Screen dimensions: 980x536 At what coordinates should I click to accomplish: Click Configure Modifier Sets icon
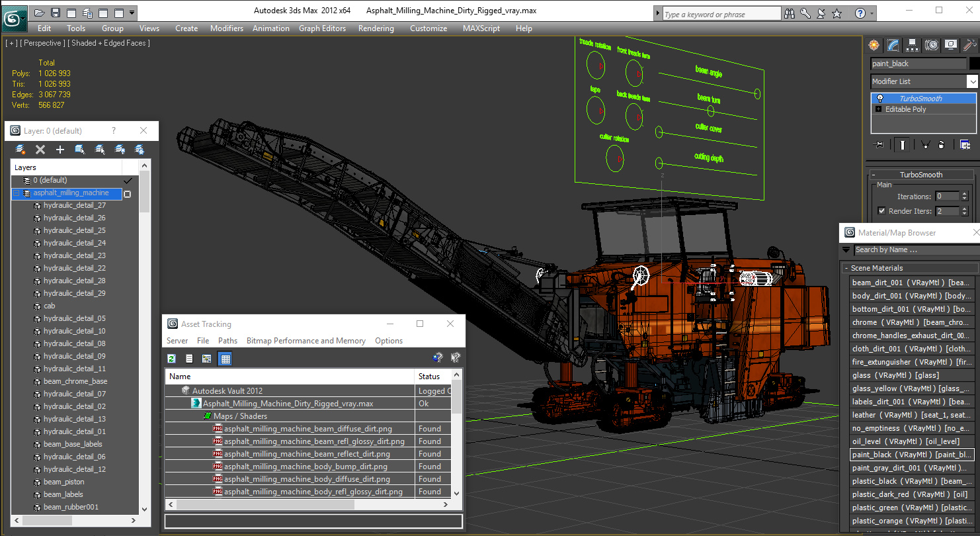(965, 144)
